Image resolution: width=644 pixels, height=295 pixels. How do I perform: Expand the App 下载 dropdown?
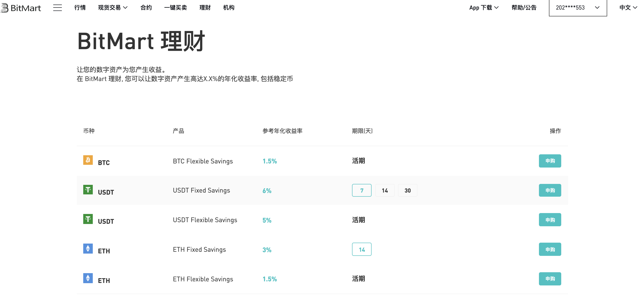484,8
